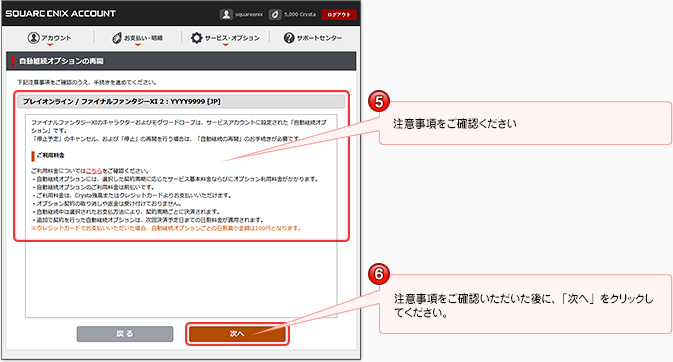Click the 下記注意事項をご確認のうえ instruction text
Image resolution: width=673 pixels, height=362 pixels.
87,82
